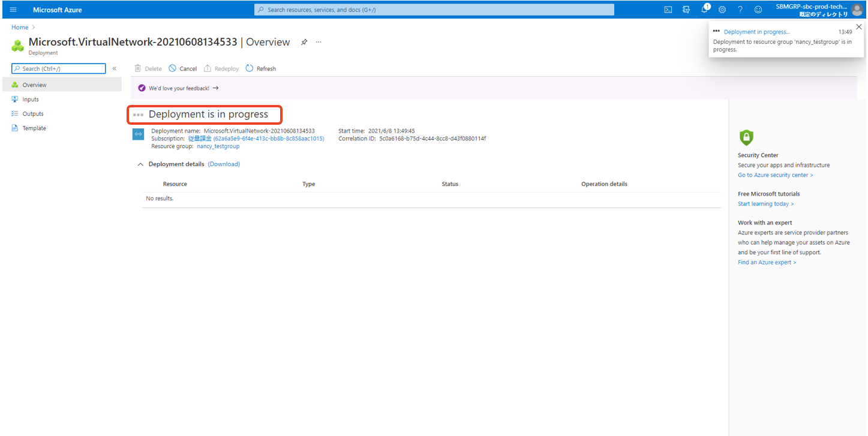The image size is (868, 436).
Task: Click the Status column header
Action: 450,184
